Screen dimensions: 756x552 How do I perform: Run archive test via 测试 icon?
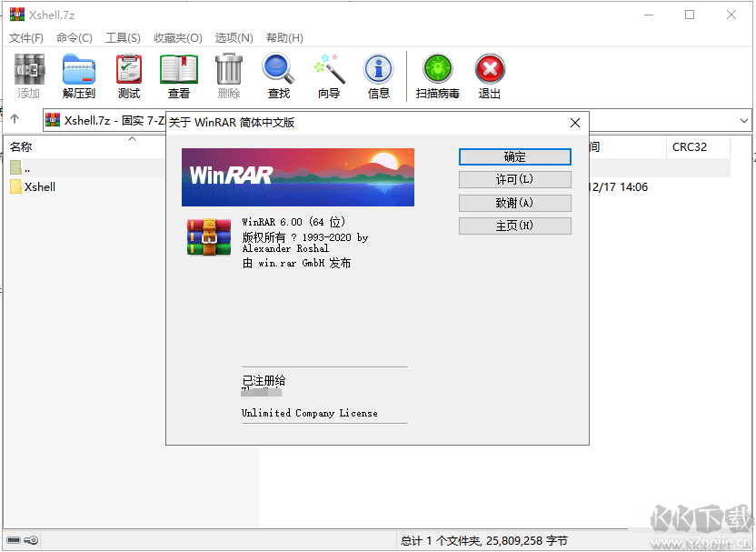pos(128,73)
